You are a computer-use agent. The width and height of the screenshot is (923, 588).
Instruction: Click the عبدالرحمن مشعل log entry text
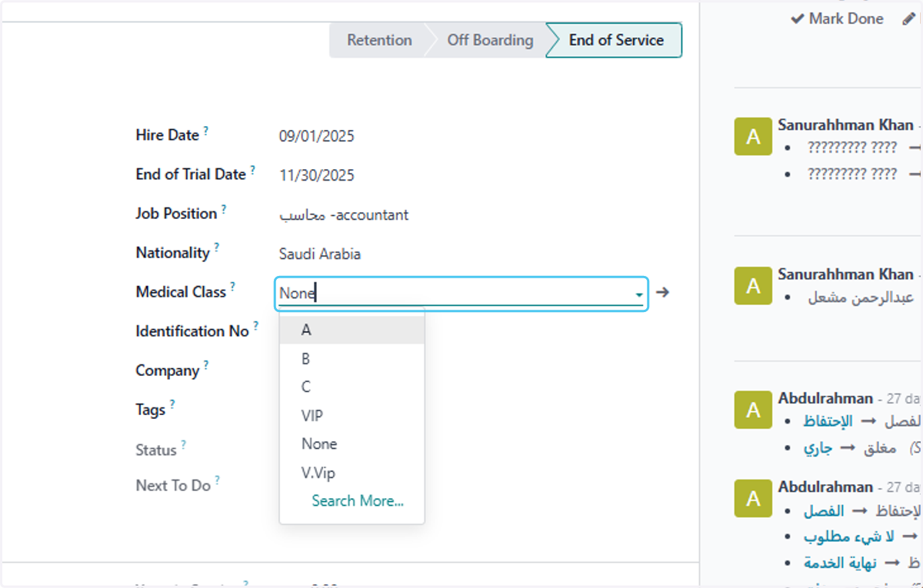click(x=861, y=297)
